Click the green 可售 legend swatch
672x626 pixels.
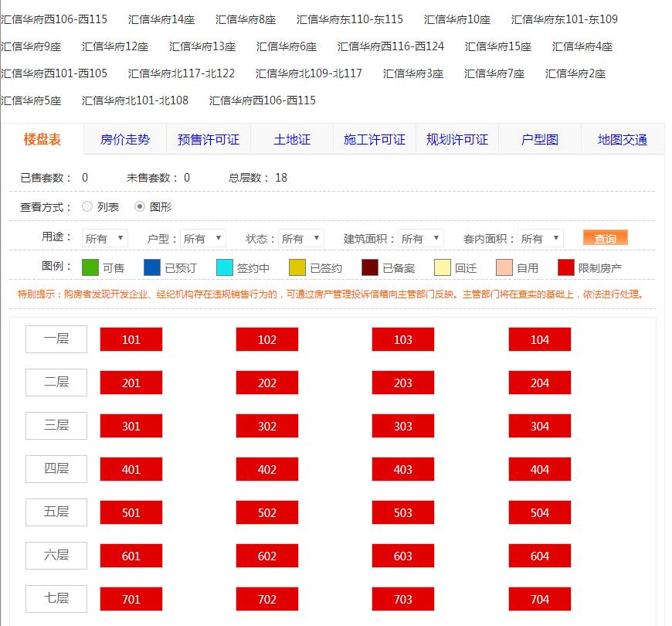click(x=90, y=267)
